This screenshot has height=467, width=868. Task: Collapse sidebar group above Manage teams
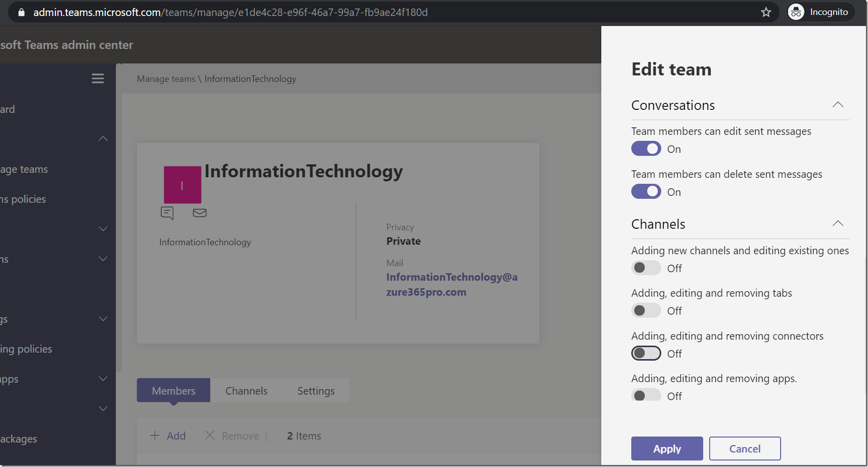pos(103,139)
